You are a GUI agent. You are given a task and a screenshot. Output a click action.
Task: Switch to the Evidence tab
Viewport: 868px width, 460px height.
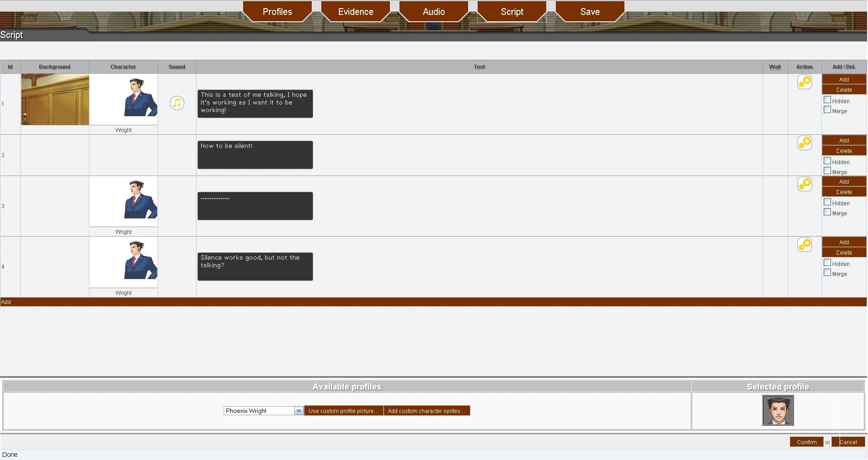(356, 12)
